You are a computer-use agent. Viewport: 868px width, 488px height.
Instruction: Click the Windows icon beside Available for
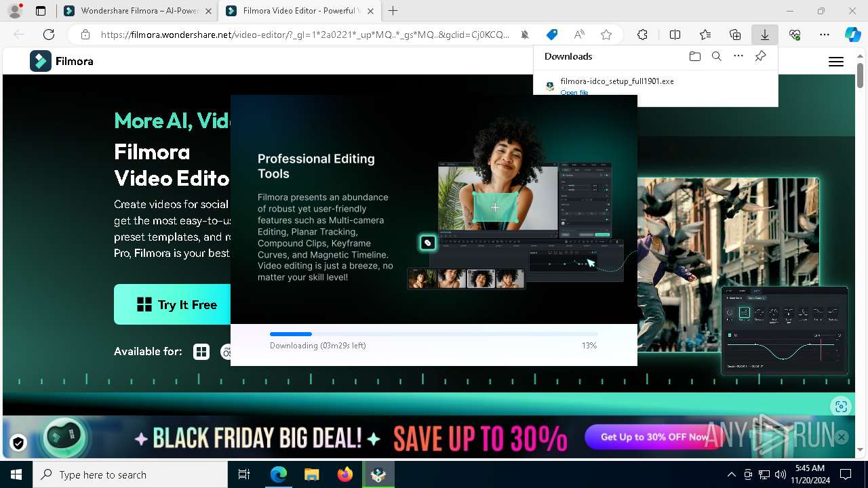(x=201, y=352)
